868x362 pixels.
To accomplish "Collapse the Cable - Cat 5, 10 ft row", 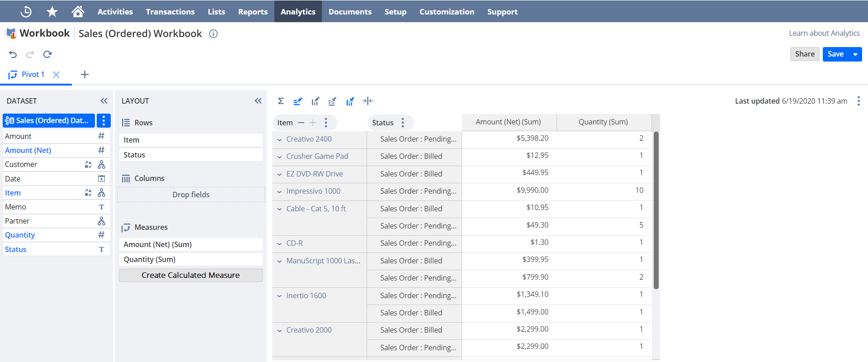I will [279, 209].
